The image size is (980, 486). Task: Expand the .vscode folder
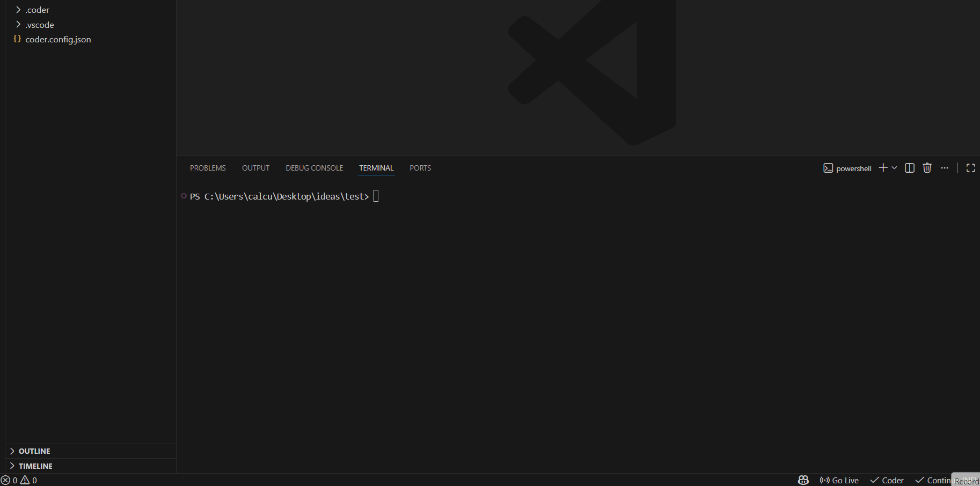coord(40,25)
